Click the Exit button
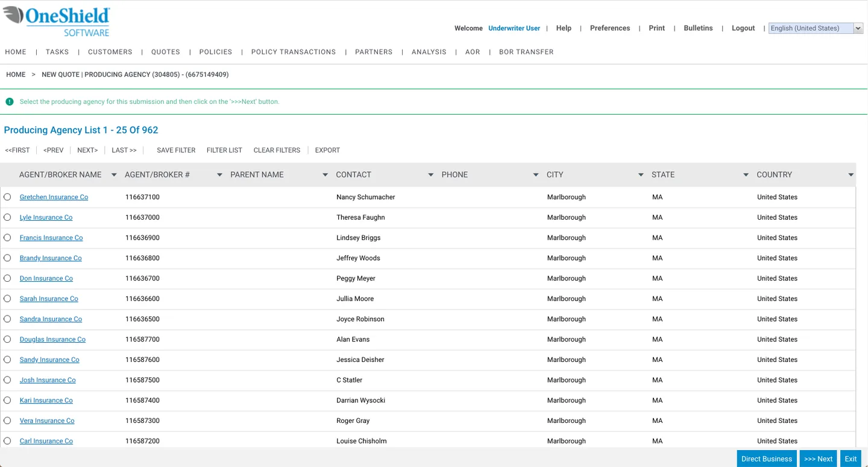 coord(850,459)
